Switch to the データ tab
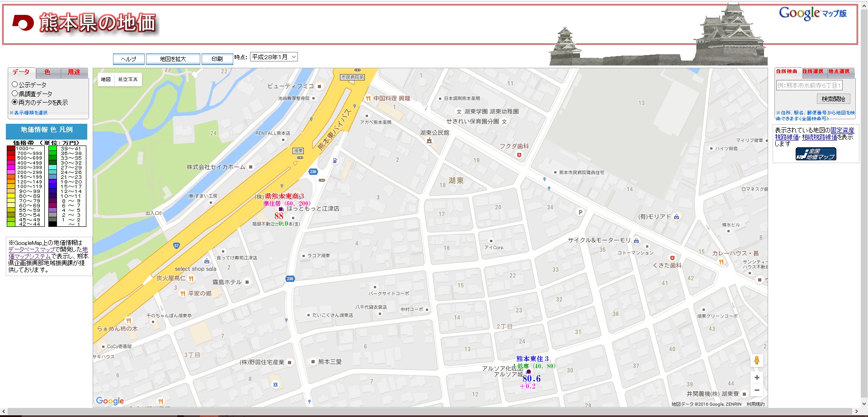 (21, 72)
